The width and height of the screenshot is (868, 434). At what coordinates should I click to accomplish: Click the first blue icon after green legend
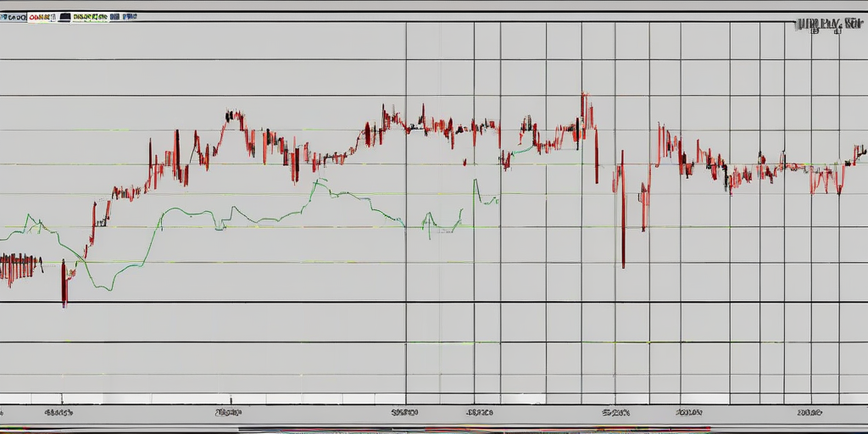[116, 16]
